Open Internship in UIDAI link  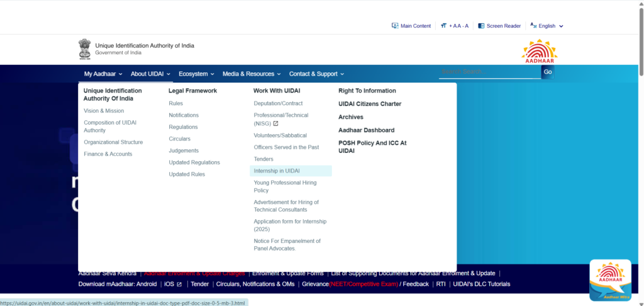[291, 171]
